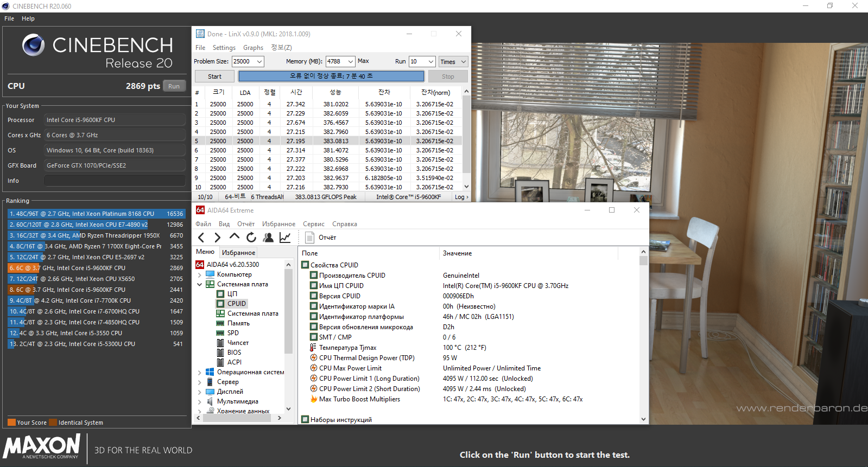868x467 pixels.
Task: Go up one level in AIDA64
Action: tap(235, 236)
